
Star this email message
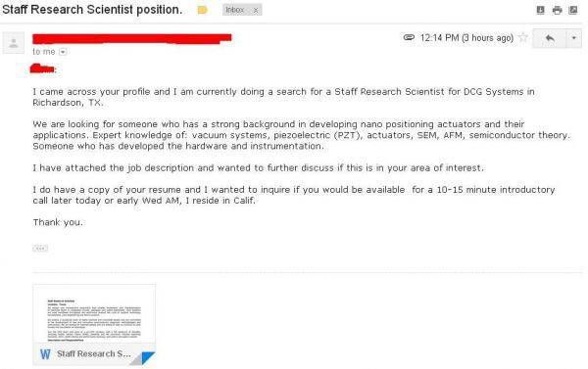point(523,37)
